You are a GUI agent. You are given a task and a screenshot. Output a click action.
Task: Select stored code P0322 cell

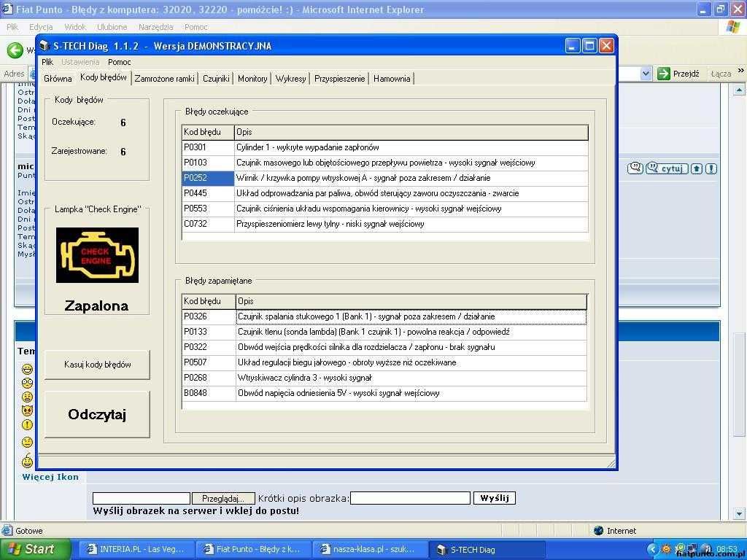tap(209, 346)
